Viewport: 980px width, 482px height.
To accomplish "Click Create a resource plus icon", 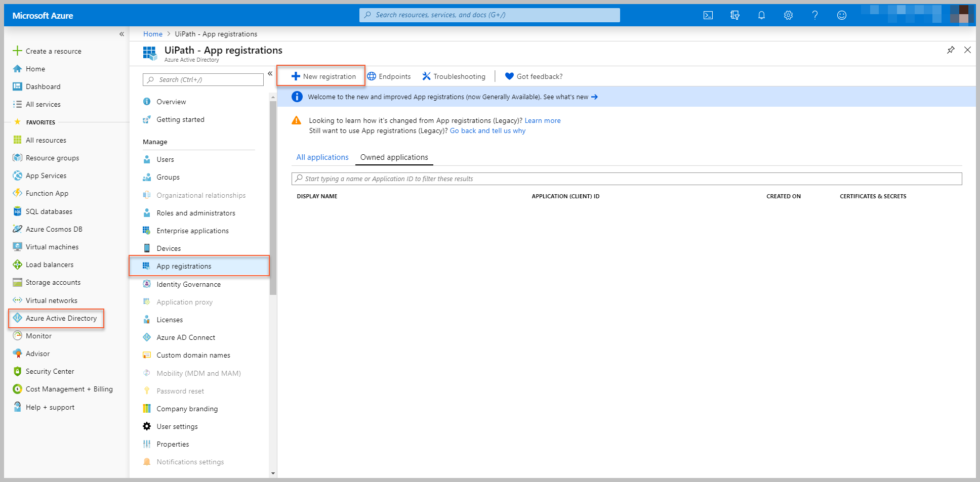I will [17, 51].
